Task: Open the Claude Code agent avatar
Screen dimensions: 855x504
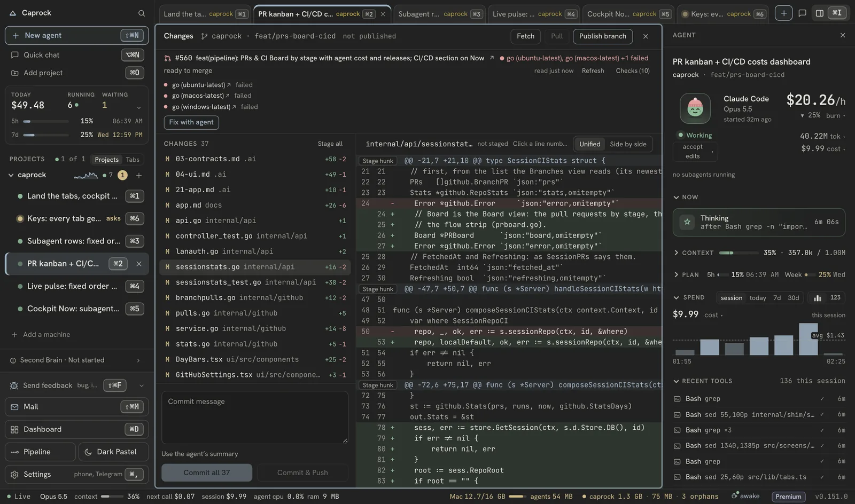Action: point(695,108)
